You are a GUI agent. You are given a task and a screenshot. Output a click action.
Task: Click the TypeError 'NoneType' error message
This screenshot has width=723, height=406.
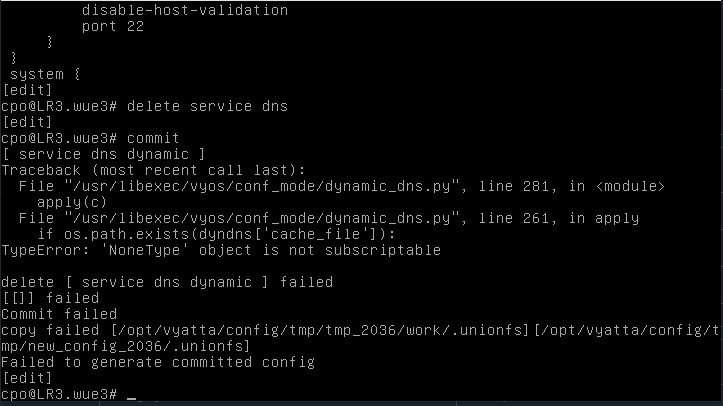tap(220, 250)
